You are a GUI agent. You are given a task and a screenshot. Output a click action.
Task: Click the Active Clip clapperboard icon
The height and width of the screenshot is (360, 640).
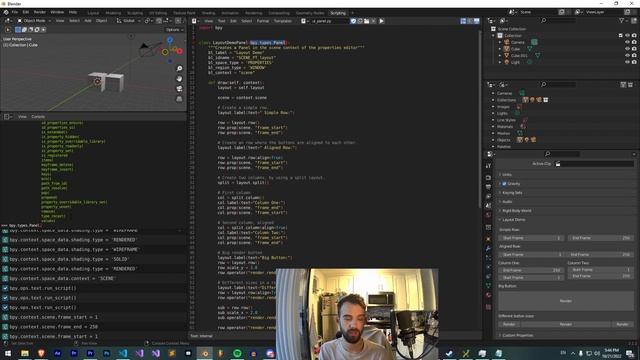coord(558,164)
